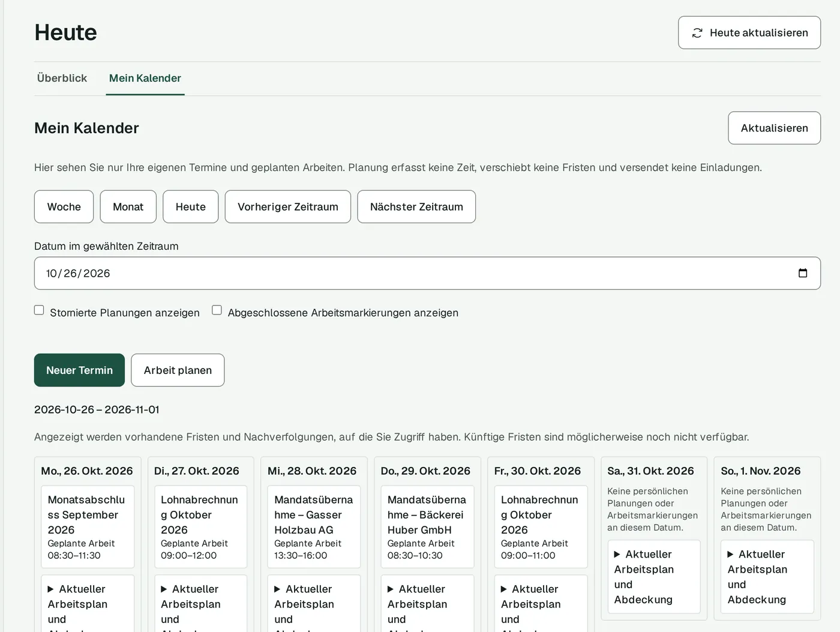Create a Neuer Termin
The width and height of the screenshot is (840, 632).
point(79,370)
